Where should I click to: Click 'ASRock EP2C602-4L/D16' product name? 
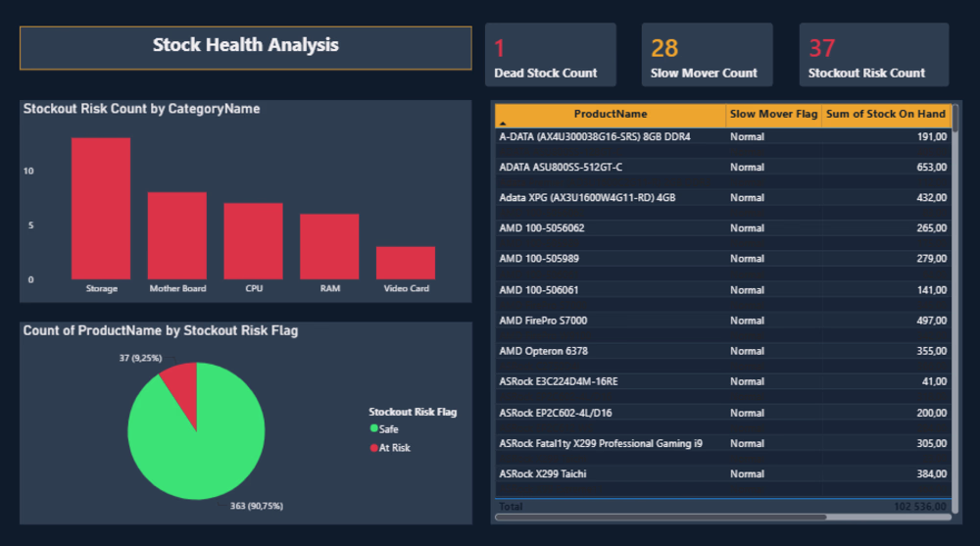pyautogui.click(x=555, y=413)
